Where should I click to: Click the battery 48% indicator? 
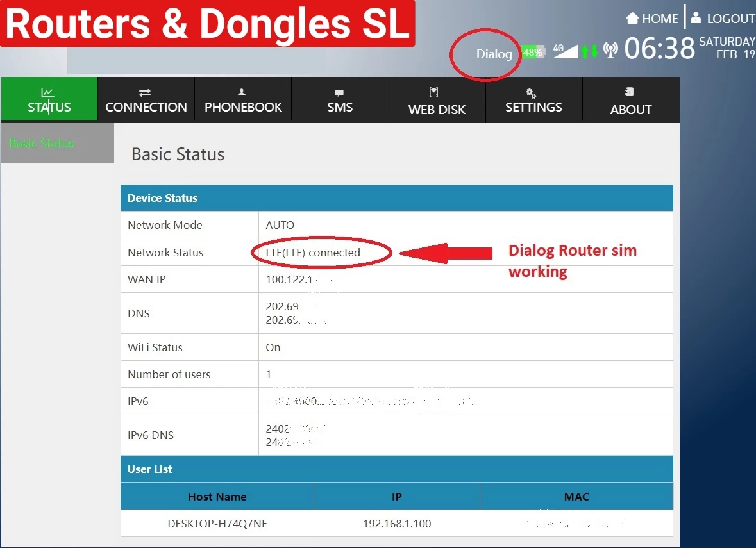click(x=533, y=51)
